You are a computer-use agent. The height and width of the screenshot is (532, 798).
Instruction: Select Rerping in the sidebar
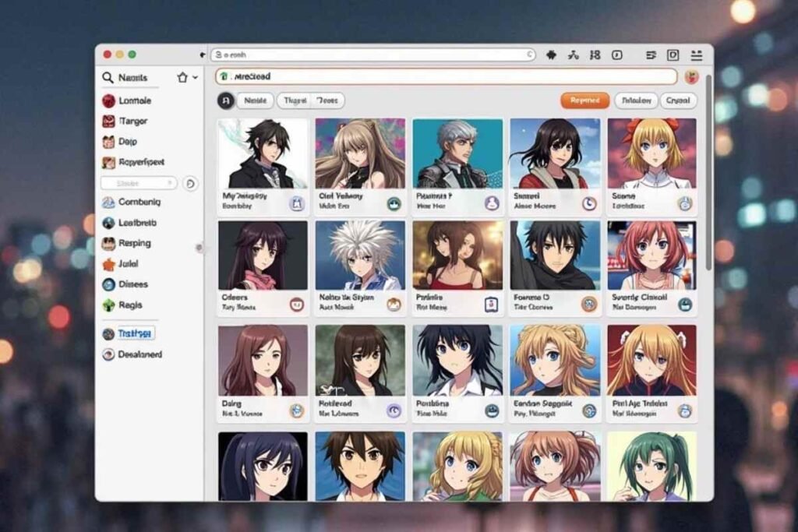pos(126,243)
